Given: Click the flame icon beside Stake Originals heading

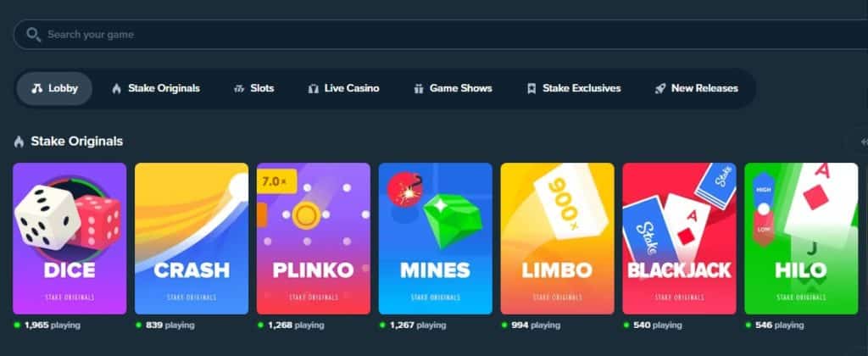Looking at the screenshot, I should [19, 142].
